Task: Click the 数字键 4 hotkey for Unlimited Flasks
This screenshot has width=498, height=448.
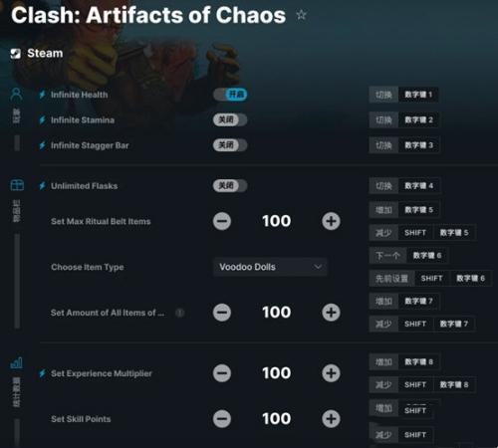Action: point(419,185)
